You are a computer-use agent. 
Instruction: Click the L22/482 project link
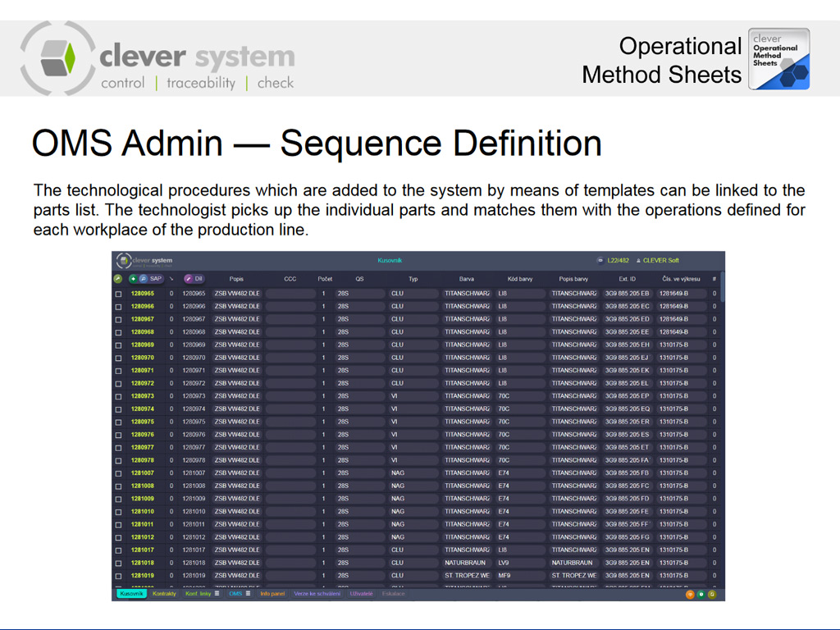point(618,260)
